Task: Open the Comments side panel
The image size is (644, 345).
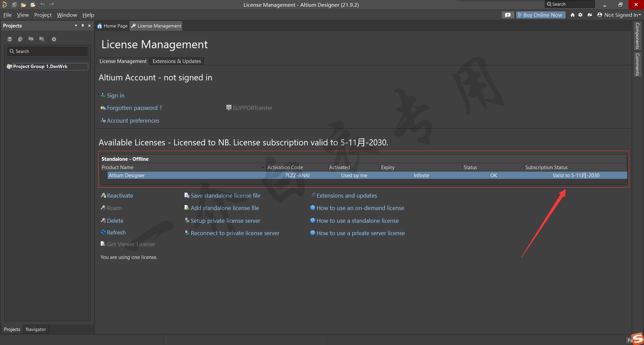Action: pos(637,64)
